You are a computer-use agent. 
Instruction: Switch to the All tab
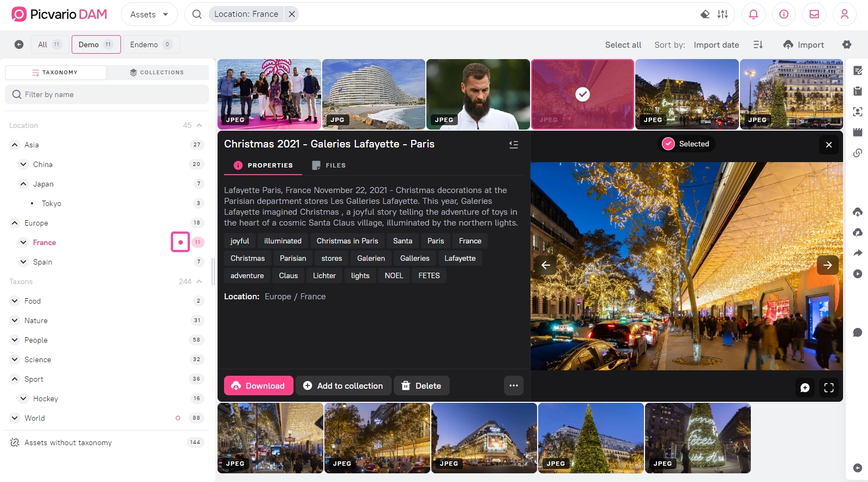click(x=49, y=44)
